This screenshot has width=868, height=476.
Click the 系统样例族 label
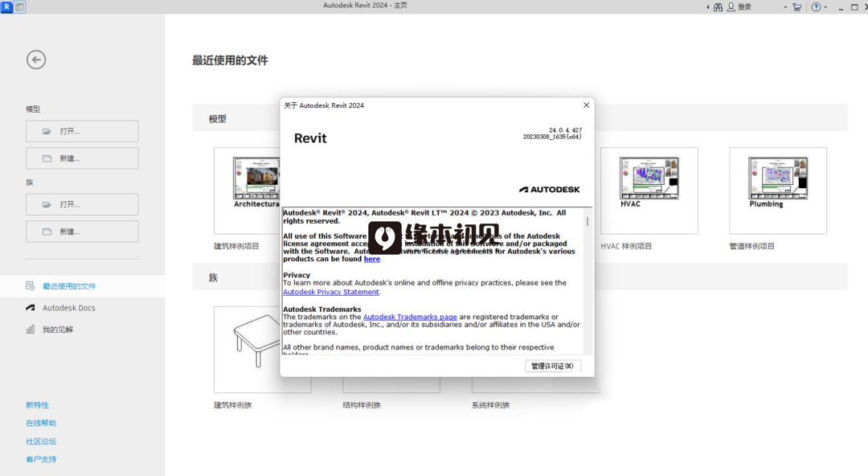coord(490,405)
